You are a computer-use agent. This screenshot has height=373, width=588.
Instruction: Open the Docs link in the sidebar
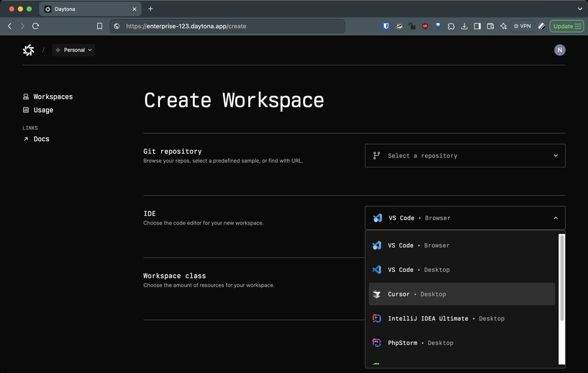pos(42,139)
